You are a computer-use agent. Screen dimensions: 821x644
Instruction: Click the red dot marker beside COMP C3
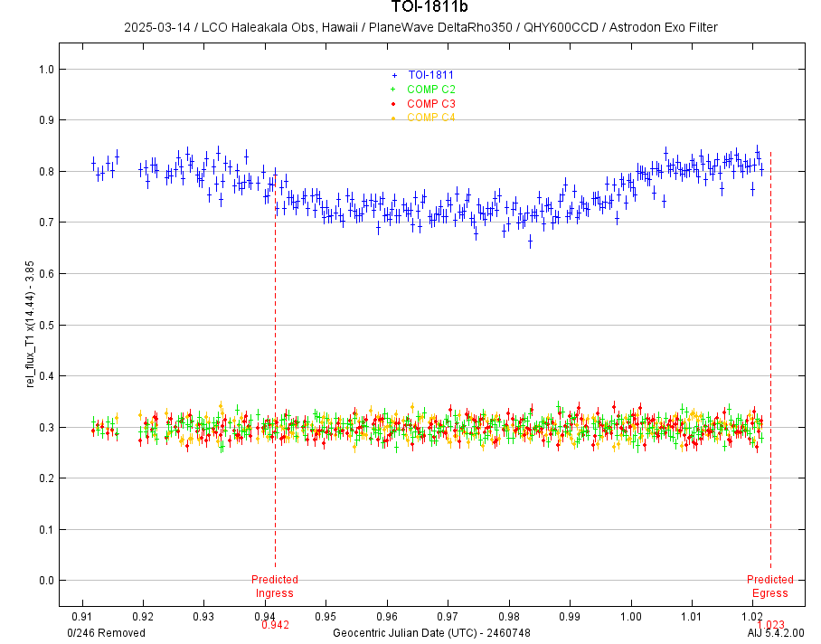pos(393,104)
